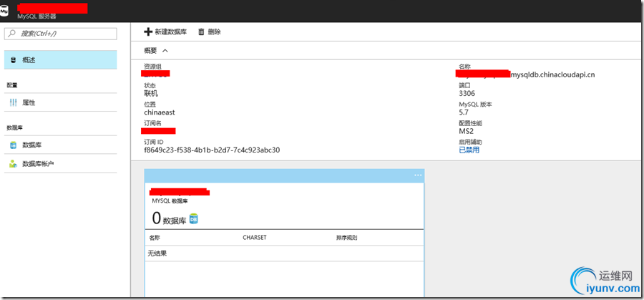
Task: Click the 联机 status value
Action: click(x=151, y=93)
